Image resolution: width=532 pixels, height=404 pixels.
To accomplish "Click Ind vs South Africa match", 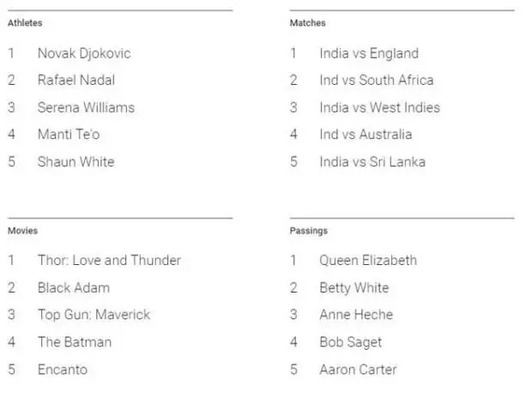I will pos(377,81).
